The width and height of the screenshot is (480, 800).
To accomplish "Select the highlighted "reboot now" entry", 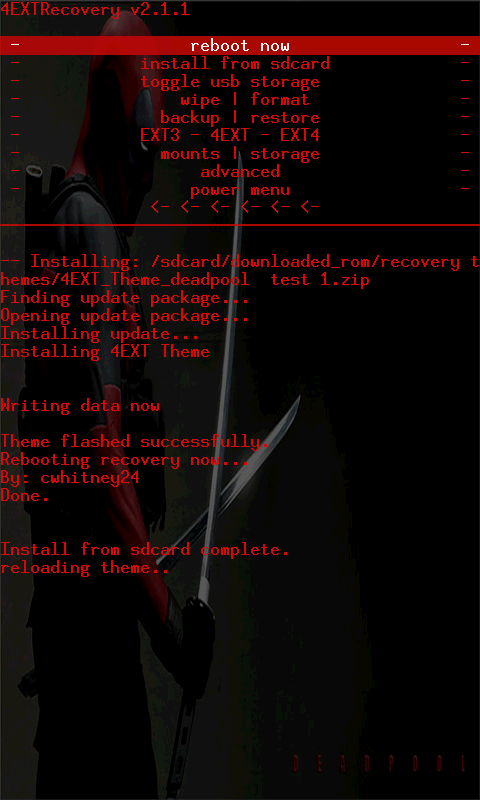I will 240,46.
